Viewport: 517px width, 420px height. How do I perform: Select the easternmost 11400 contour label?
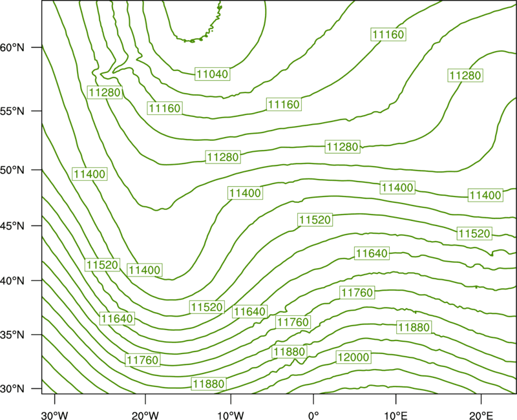click(485, 195)
